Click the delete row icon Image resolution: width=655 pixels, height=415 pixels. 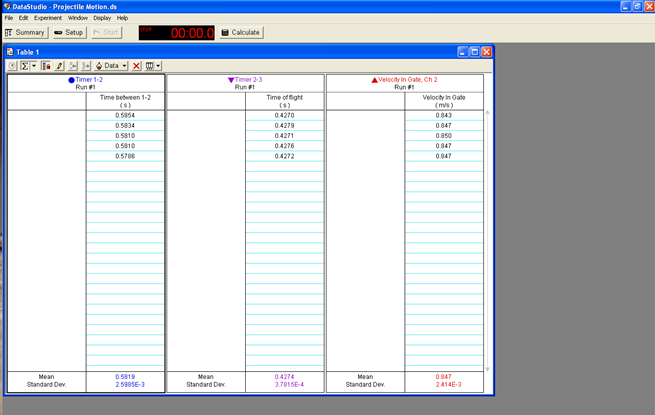pos(86,66)
